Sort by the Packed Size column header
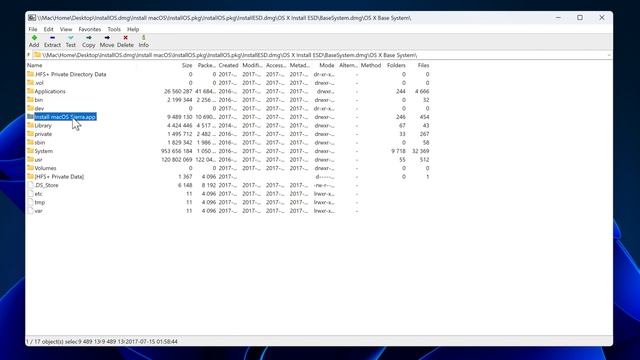This screenshot has height=360, width=640. (x=207, y=65)
